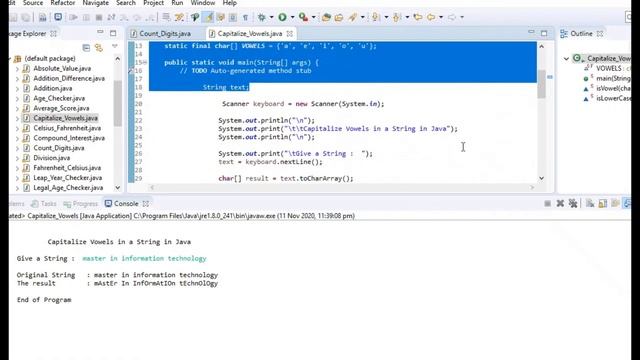Toggle Mark Occurrences highlighter icon
Viewport: 640px width, 360px height.
click(x=209, y=17)
